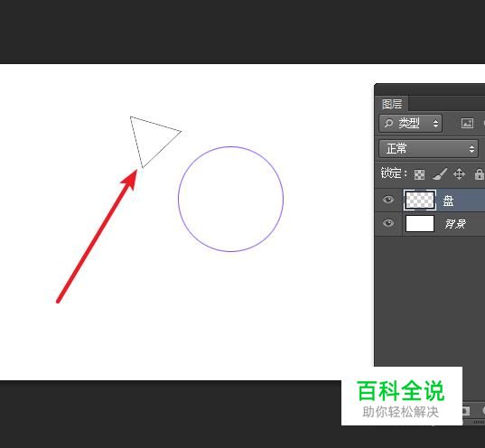Enable lock image pixels brush icon
Viewport: 485px width, 448px height.
click(440, 174)
